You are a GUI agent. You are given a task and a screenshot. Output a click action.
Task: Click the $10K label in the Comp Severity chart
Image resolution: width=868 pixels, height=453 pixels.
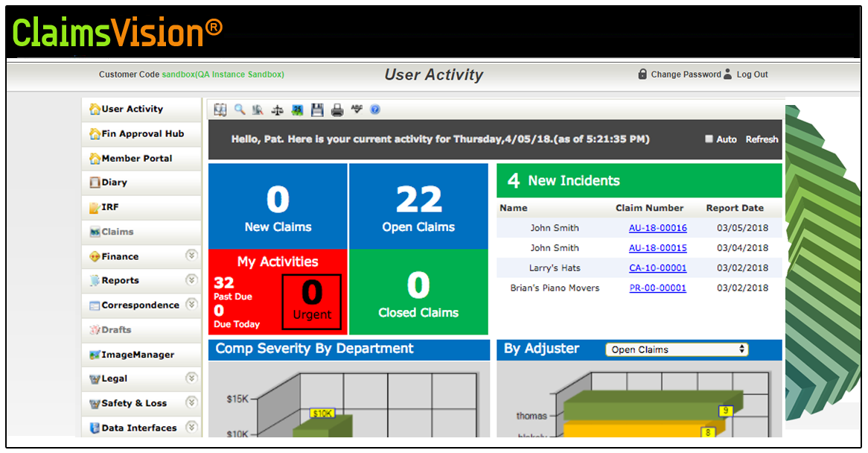coord(322,413)
